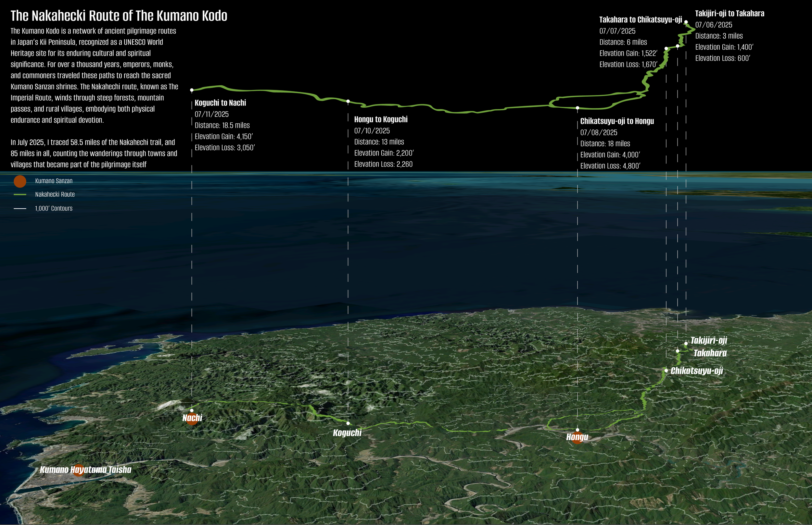Click the elevation profile point above Koguchi
Screen dimensions: 812x525
click(x=348, y=101)
